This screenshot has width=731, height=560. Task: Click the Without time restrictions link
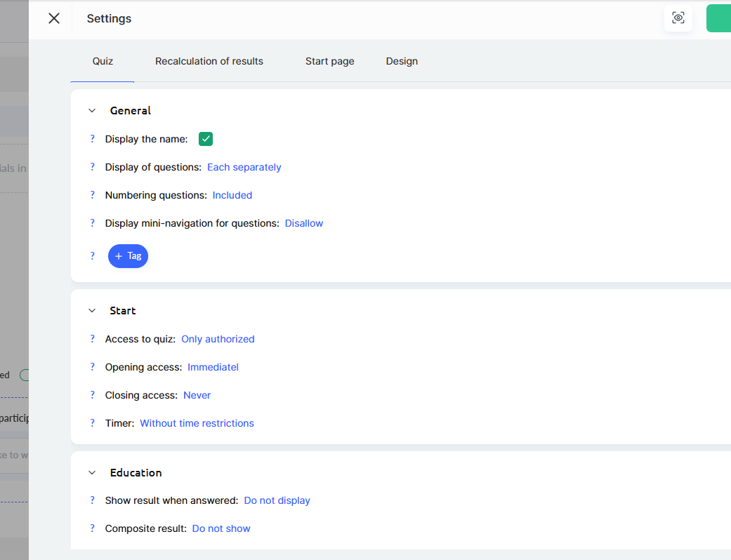(x=197, y=423)
